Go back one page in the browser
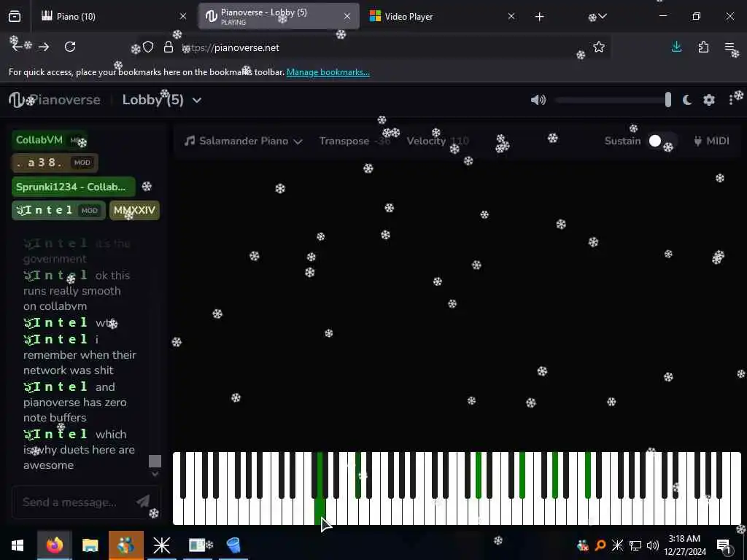This screenshot has width=747, height=560. click(18, 47)
